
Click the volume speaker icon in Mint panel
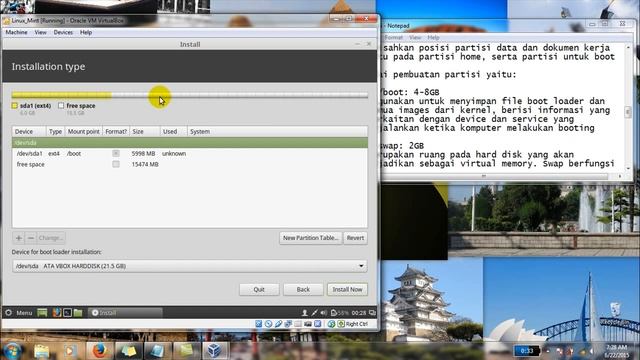(x=324, y=313)
